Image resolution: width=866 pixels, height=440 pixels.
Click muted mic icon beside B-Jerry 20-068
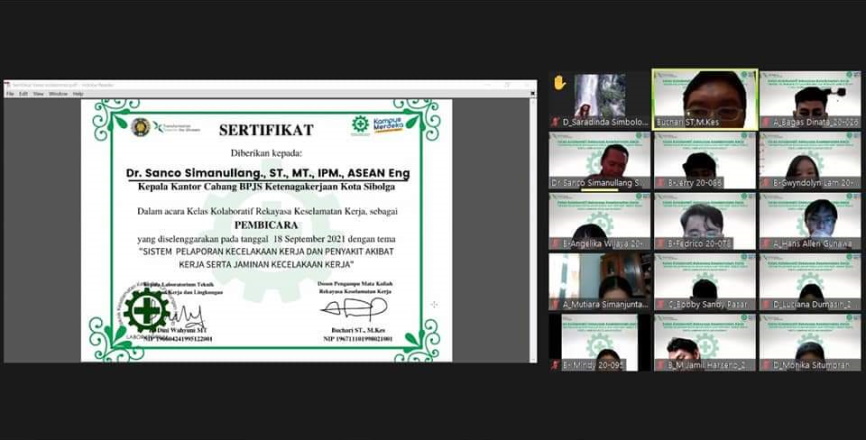click(660, 183)
